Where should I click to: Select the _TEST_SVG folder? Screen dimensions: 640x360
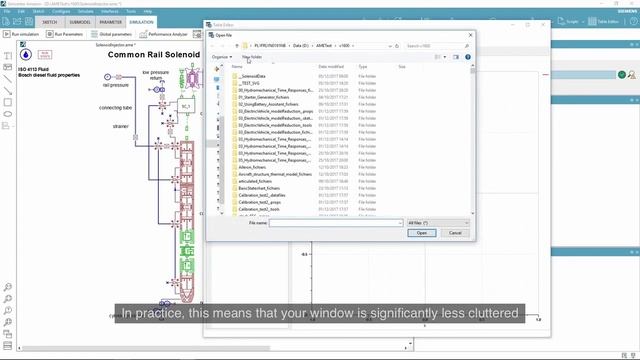249,83
